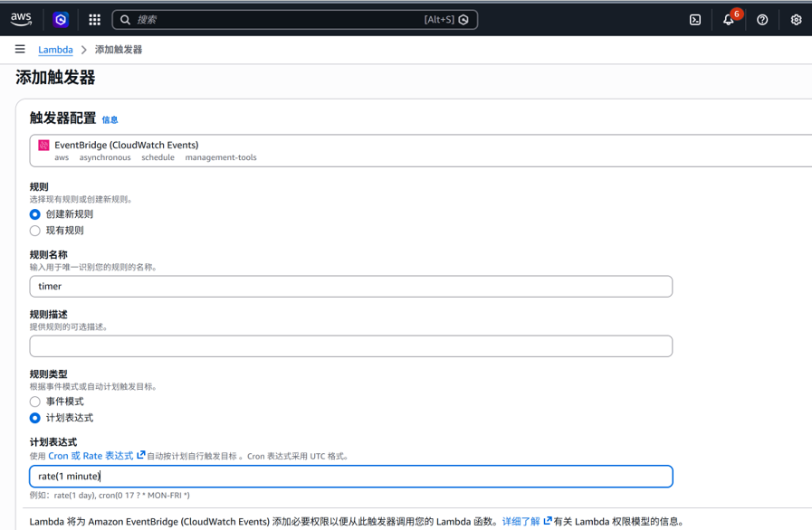The image size is (812, 530).
Task: Click the empty 规则描述 input field
Action: (x=351, y=346)
